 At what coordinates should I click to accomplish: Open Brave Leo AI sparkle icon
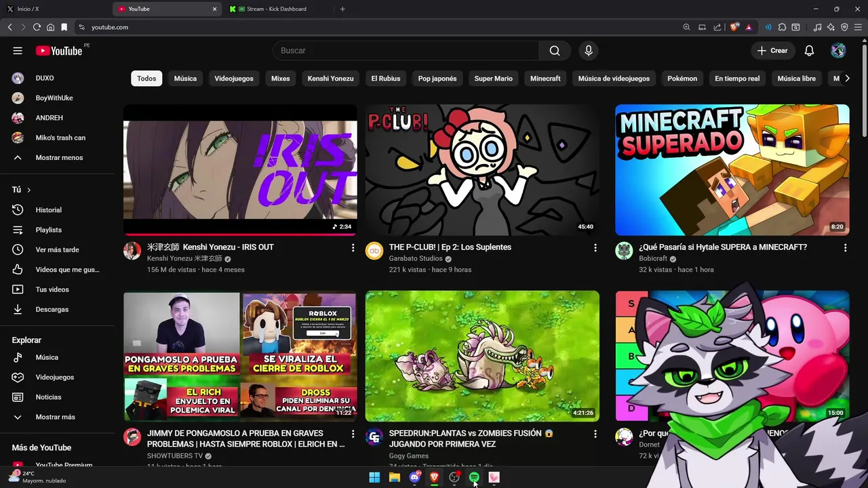pos(831,27)
